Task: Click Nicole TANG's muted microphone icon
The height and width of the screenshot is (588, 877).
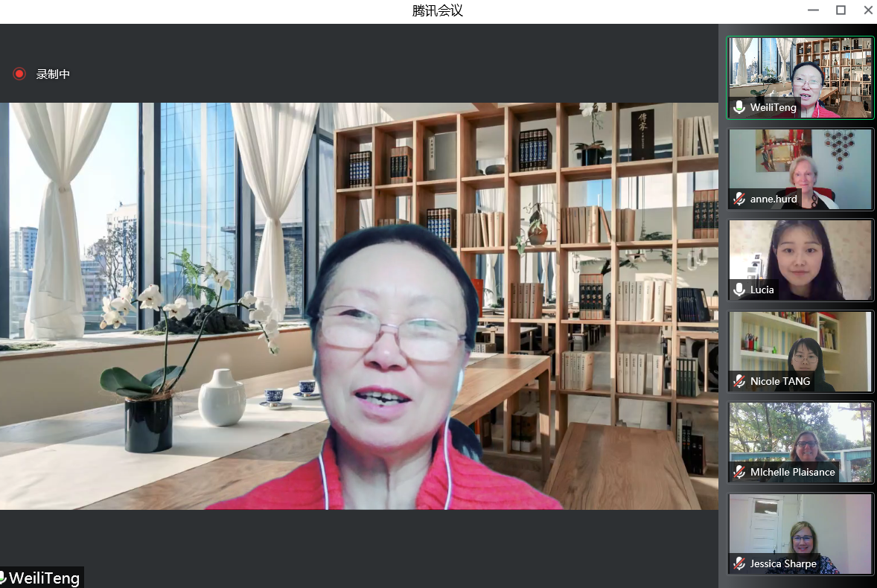Action: pos(739,382)
